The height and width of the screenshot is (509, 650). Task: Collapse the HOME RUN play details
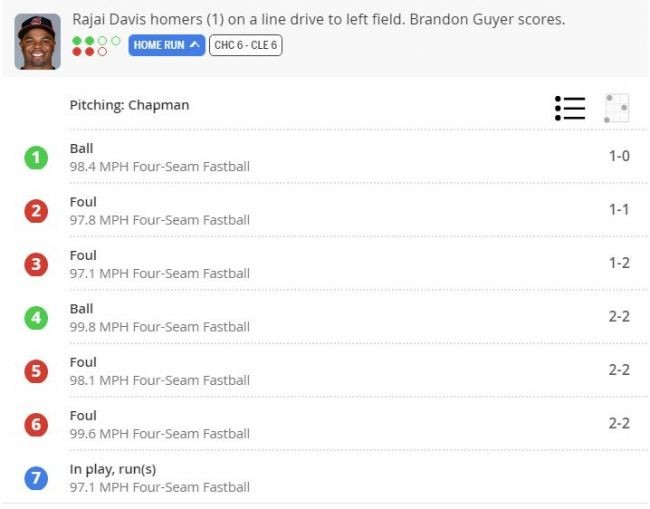tap(166, 45)
